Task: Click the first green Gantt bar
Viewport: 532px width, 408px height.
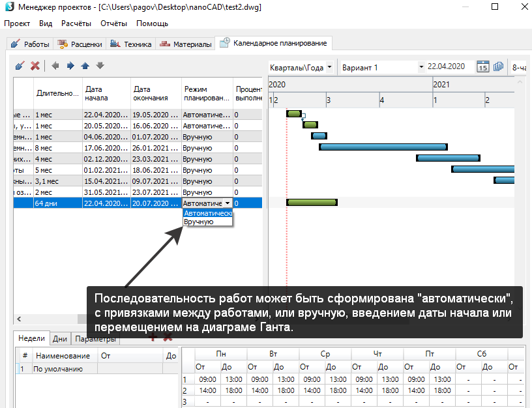Action: coord(294,113)
